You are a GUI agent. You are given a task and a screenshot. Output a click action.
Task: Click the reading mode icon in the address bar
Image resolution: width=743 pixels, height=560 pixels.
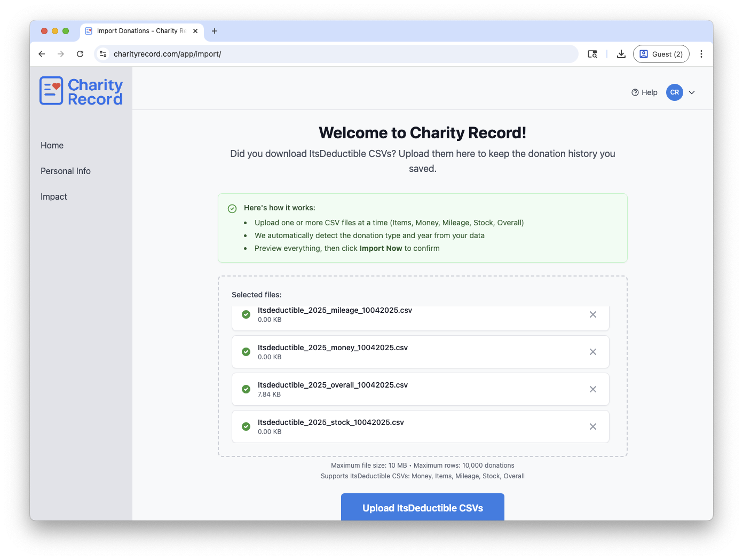coord(592,54)
